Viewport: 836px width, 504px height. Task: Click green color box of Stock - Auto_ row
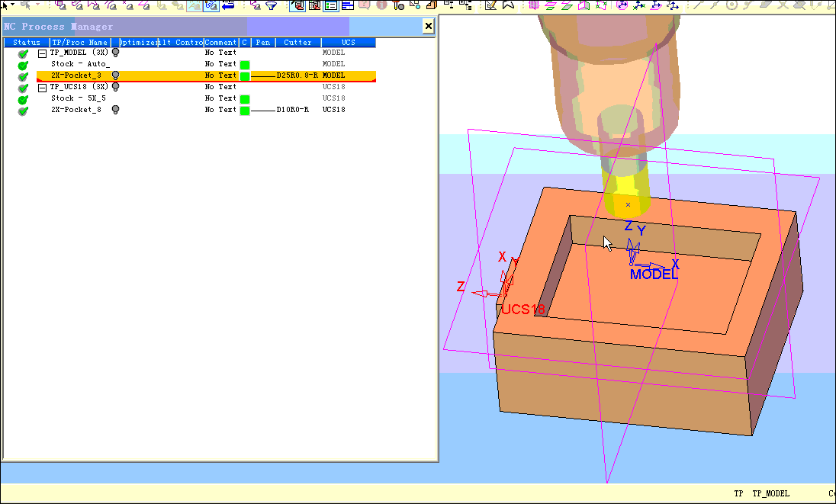(245, 65)
